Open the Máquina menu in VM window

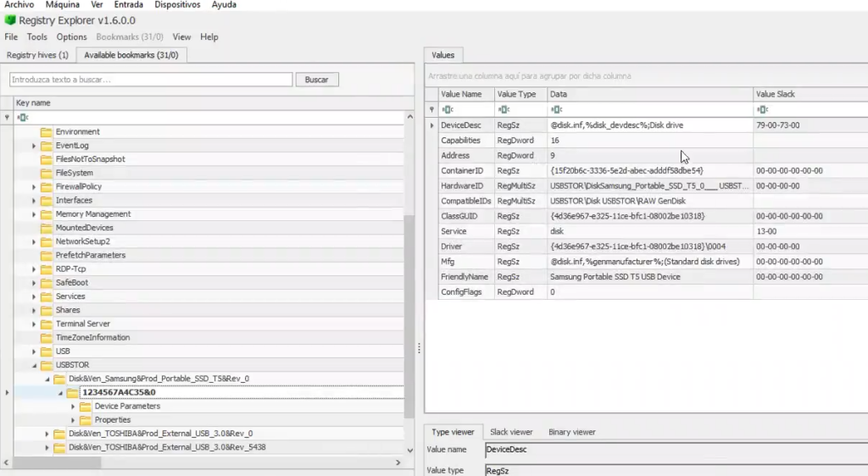(x=63, y=4)
